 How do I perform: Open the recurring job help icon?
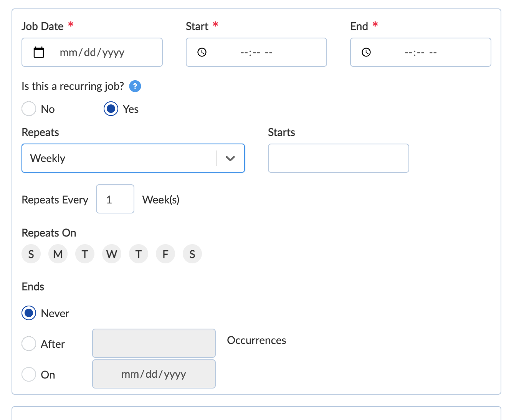point(135,86)
